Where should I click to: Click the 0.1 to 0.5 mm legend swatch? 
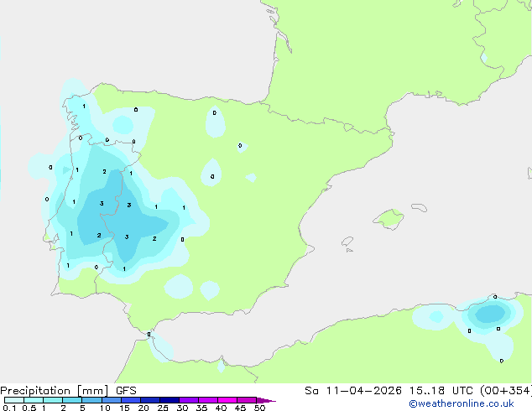(x=14, y=400)
